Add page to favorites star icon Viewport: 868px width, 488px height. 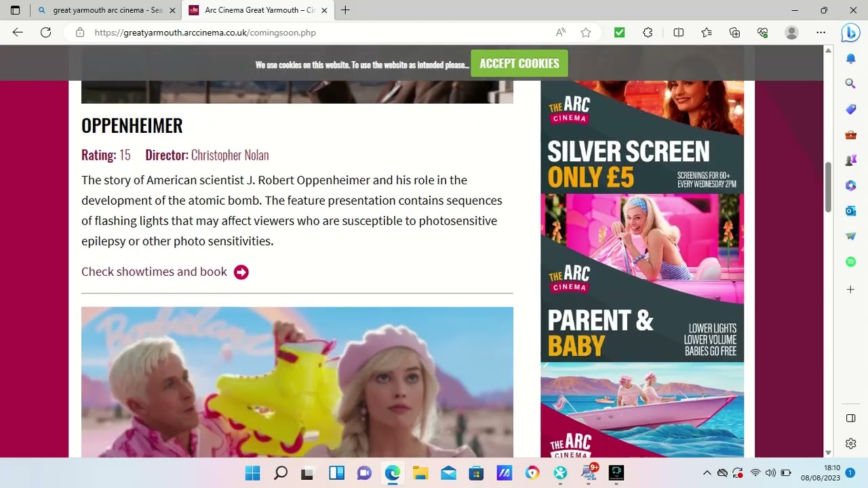point(586,33)
